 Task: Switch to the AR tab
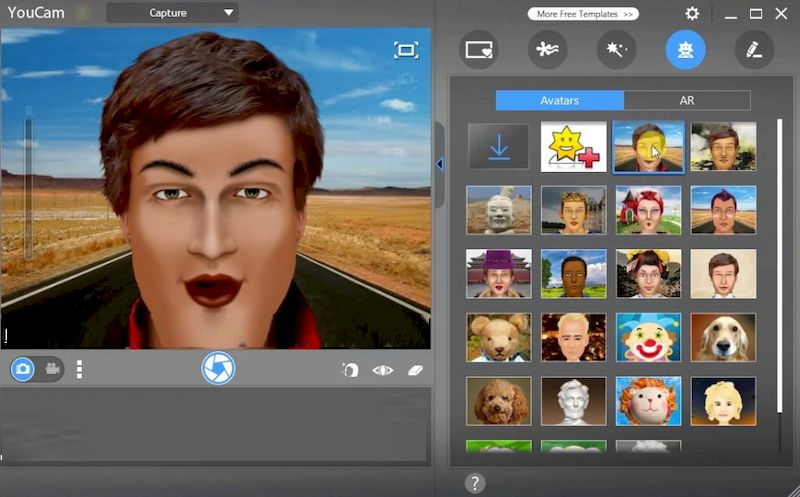tap(687, 101)
